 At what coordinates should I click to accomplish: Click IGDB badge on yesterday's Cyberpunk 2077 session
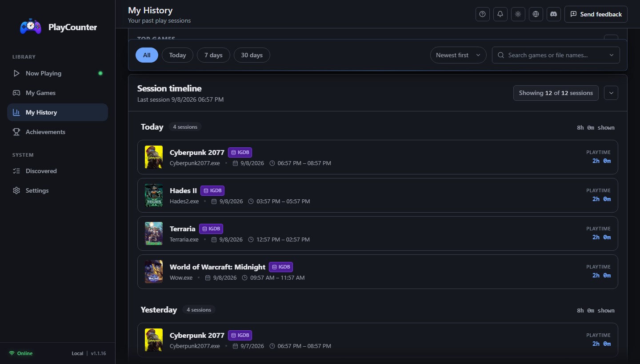[x=240, y=335]
